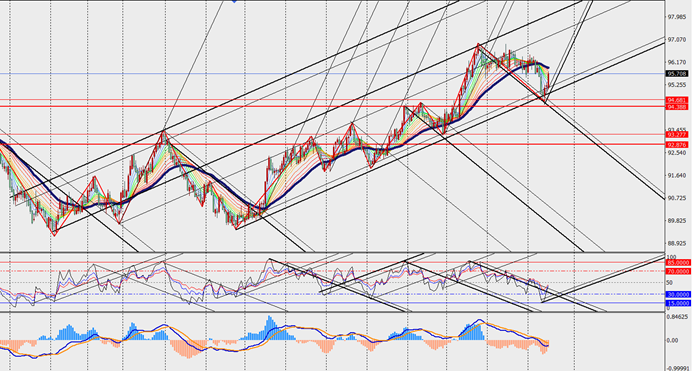Select the red 92.876 level label
The image size is (692, 371).
tap(677, 144)
